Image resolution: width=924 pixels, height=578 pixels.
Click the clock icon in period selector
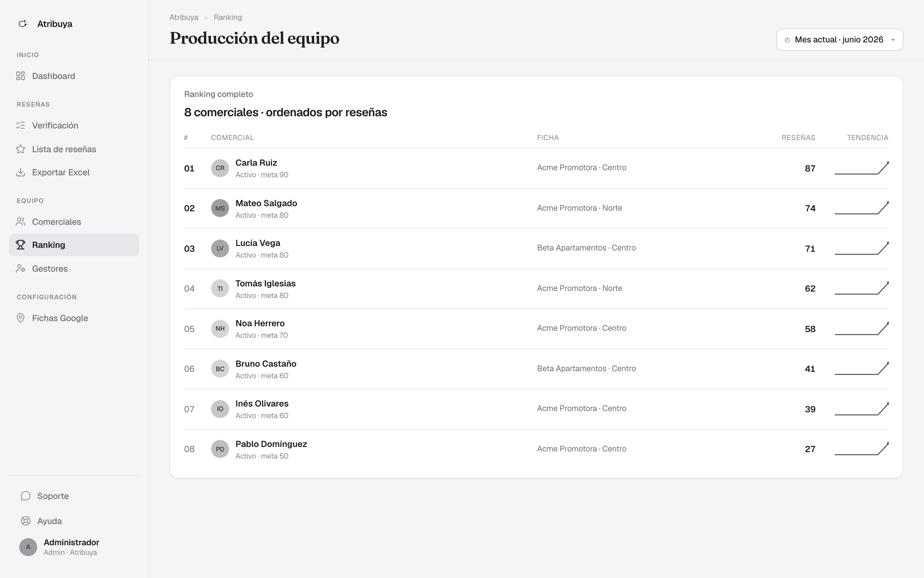point(787,40)
